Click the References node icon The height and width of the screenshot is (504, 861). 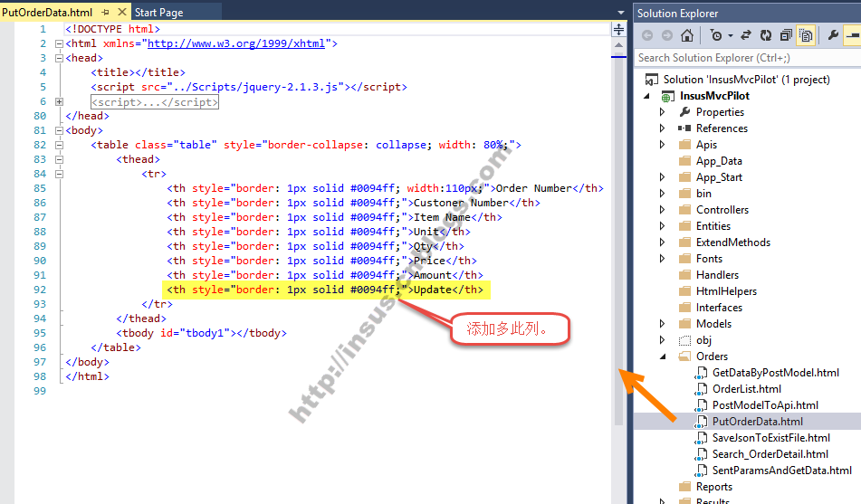click(x=684, y=128)
